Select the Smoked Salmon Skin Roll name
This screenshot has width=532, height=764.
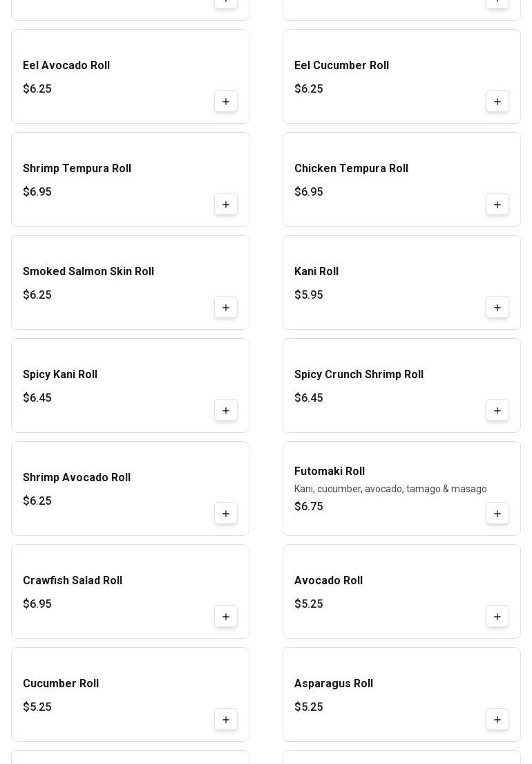88,272
